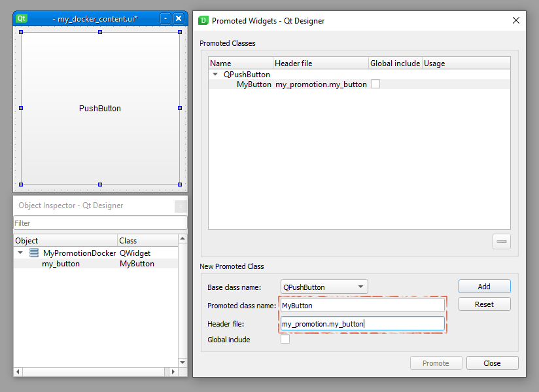Click the MyPromotionDocker layout icon in Object Inspector
The height and width of the screenshot is (392, 539).
(34, 253)
